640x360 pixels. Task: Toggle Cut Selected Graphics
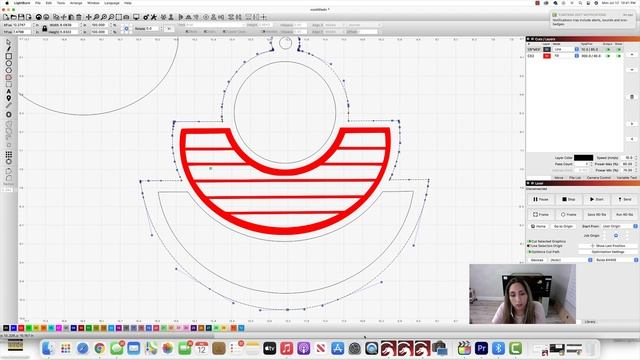[530, 242]
